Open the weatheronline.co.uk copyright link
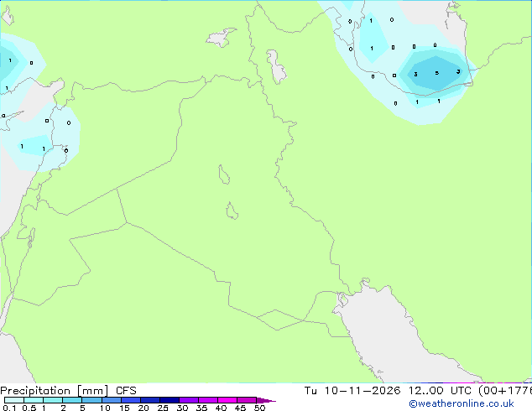Image resolution: width=532 pixels, height=411 pixels. [462, 403]
